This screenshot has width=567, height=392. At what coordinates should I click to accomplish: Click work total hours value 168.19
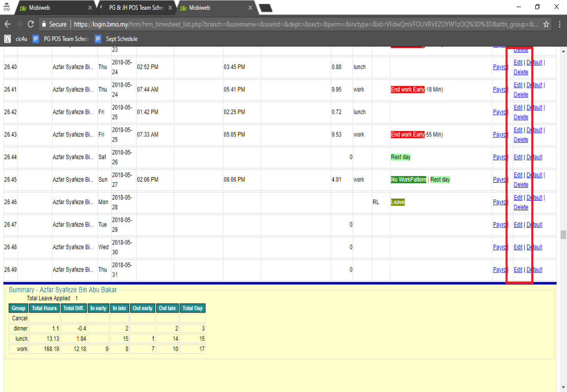(x=52, y=349)
